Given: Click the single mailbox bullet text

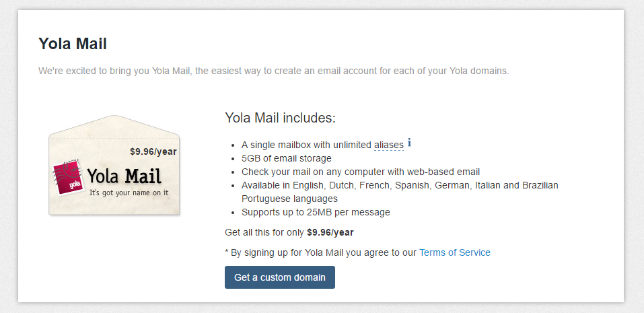Looking at the screenshot, I should coord(322,145).
